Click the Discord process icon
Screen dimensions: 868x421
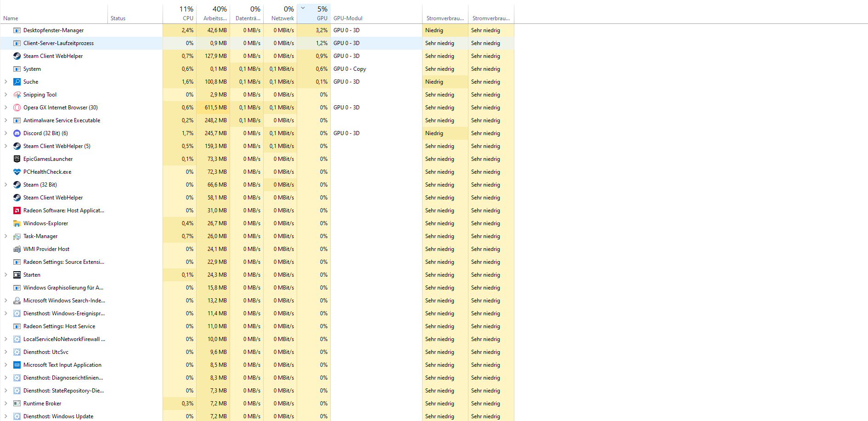tap(17, 133)
